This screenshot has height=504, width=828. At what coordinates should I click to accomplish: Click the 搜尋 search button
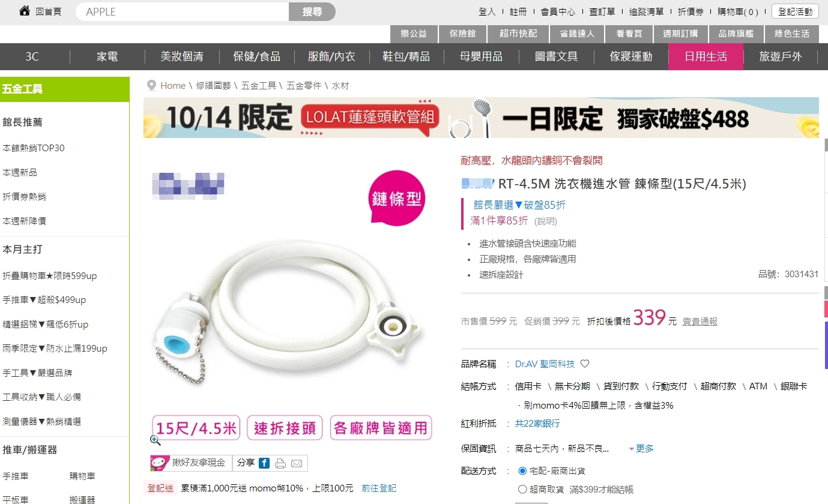pyautogui.click(x=312, y=11)
